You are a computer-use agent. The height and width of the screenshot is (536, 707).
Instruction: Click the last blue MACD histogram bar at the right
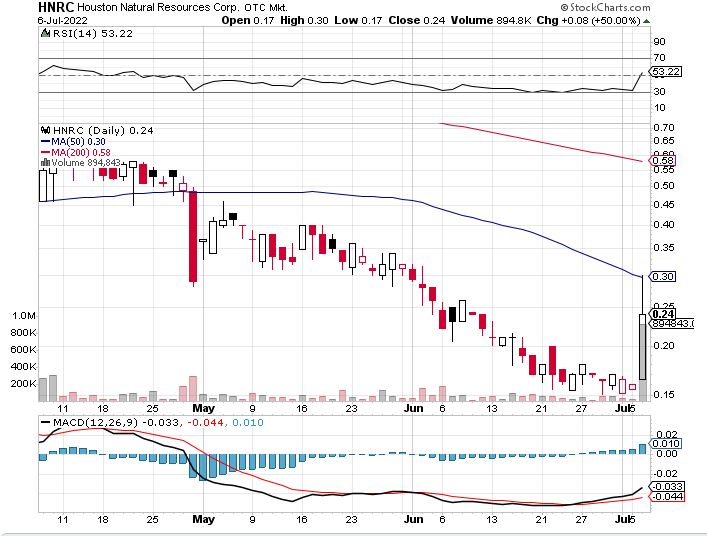(x=643, y=449)
